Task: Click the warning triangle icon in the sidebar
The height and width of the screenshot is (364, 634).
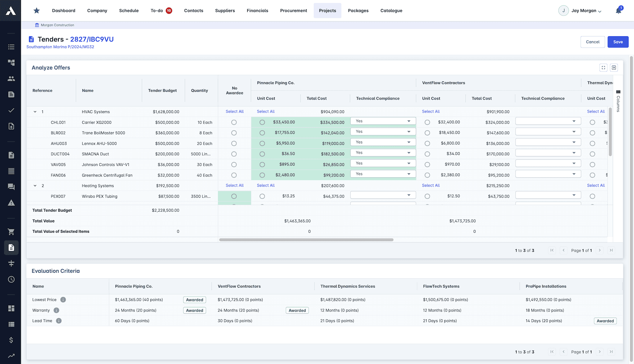Action: (x=11, y=203)
